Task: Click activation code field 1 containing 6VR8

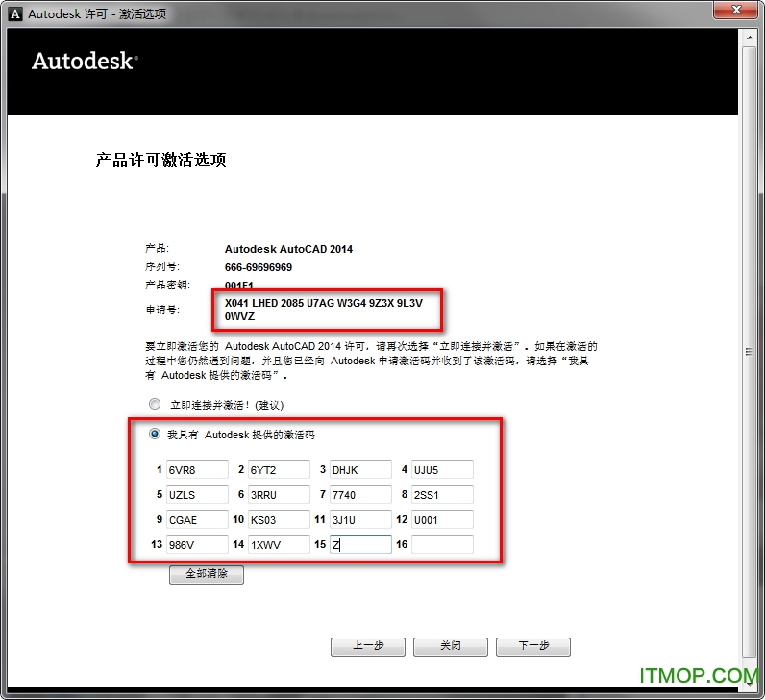Action: pos(196,470)
